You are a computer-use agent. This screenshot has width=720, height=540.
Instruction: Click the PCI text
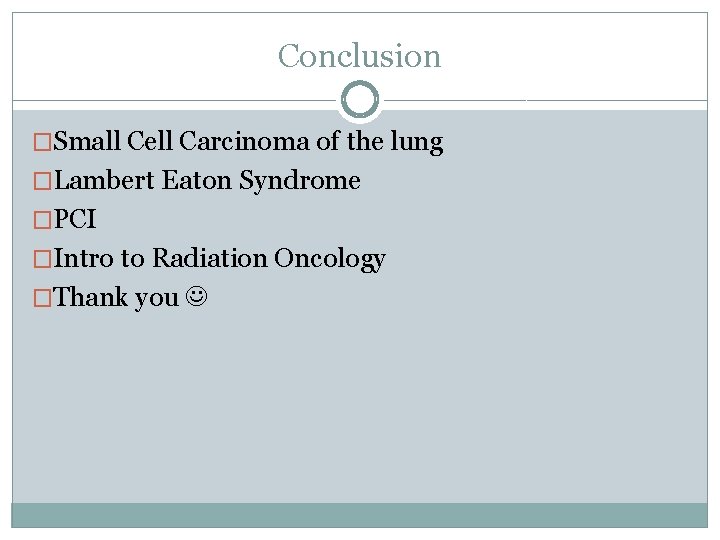tap(75, 220)
